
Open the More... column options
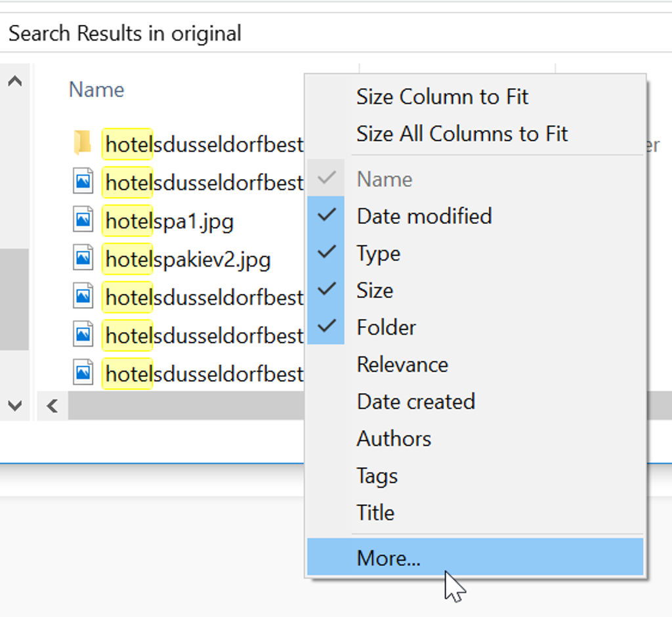pos(388,558)
